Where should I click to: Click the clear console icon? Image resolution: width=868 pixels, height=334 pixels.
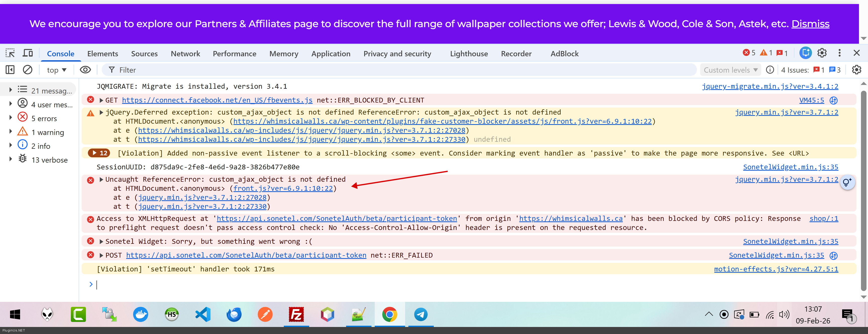point(28,70)
